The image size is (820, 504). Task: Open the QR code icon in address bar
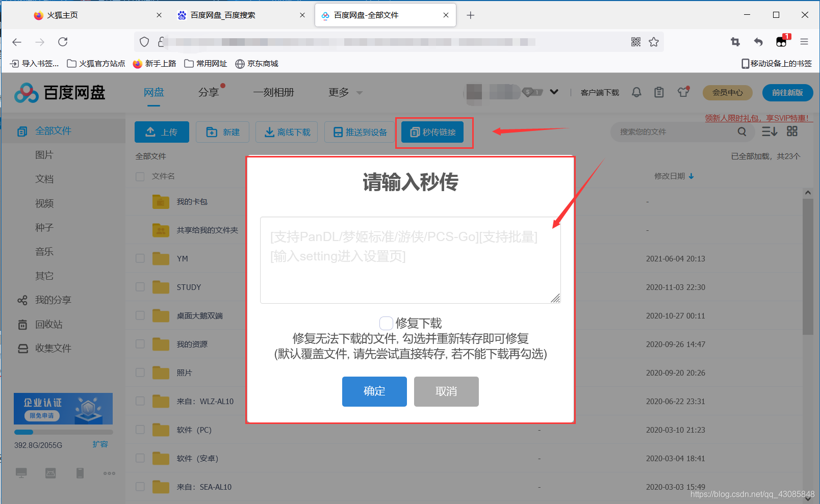click(x=635, y=42)
